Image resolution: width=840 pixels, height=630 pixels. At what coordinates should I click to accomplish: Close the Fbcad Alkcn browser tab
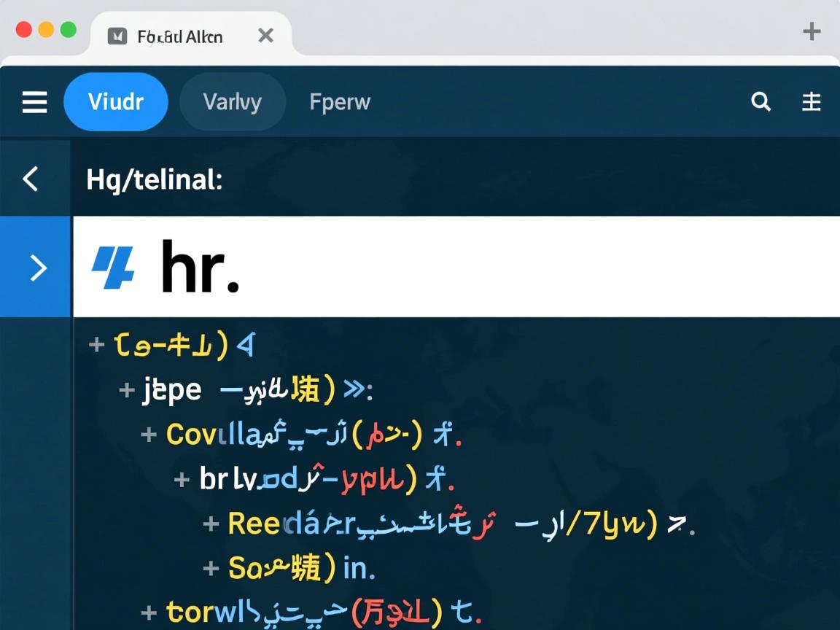265,36
